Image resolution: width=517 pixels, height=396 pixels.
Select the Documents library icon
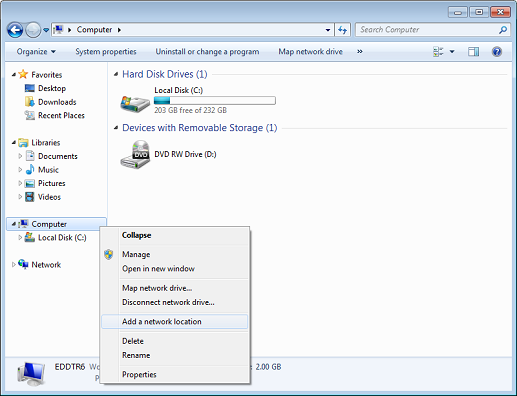[x=30, y=156]
